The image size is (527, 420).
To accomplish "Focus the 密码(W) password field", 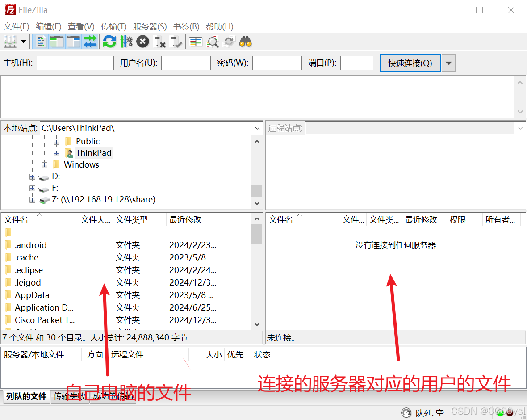I will pyautogui.click(x=277, y=63).
